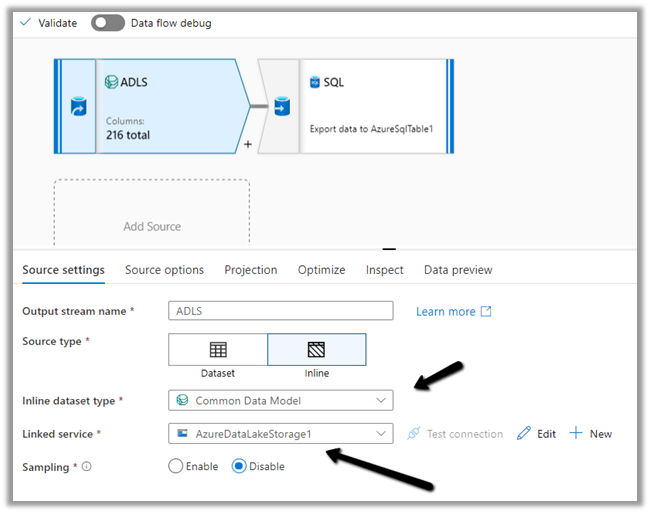The width and height of the screenshot is (650, 513).
Task: Select the ADLS source node icon
Action: [x=78, y=106]
